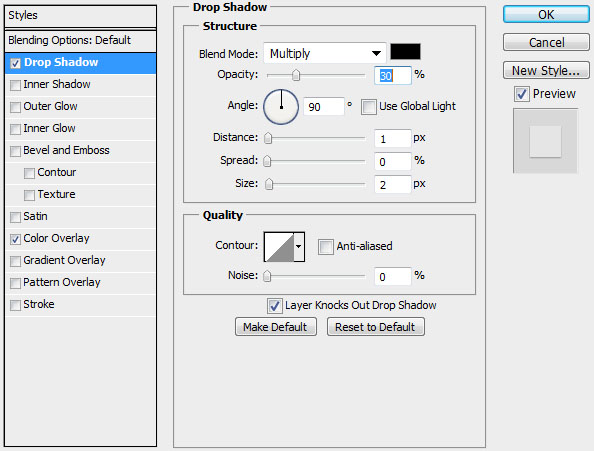Open the Blend Mode Multiply dropdown
The width and height of the screenshot is (594, 451).
coord(325,53)
